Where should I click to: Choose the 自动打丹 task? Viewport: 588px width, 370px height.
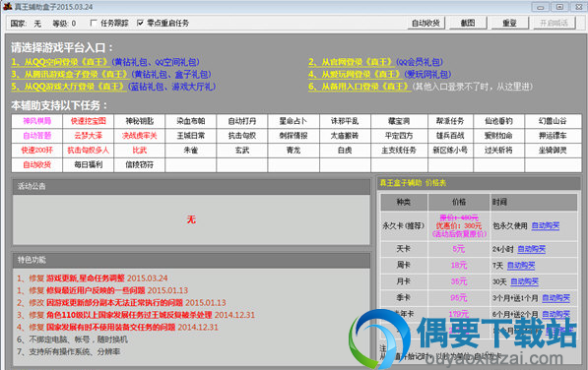click(x=242, y=121)
